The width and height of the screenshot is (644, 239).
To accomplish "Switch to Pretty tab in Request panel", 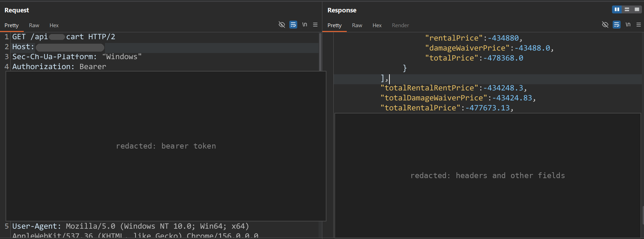I will pos(11,25).
